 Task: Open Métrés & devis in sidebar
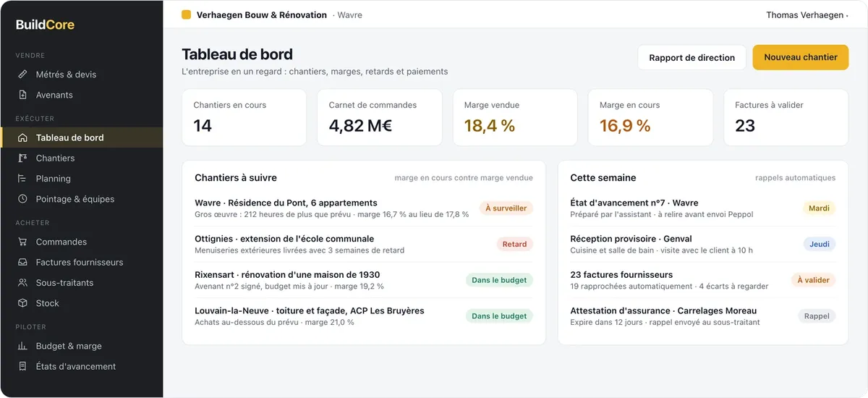coord(81,75)
